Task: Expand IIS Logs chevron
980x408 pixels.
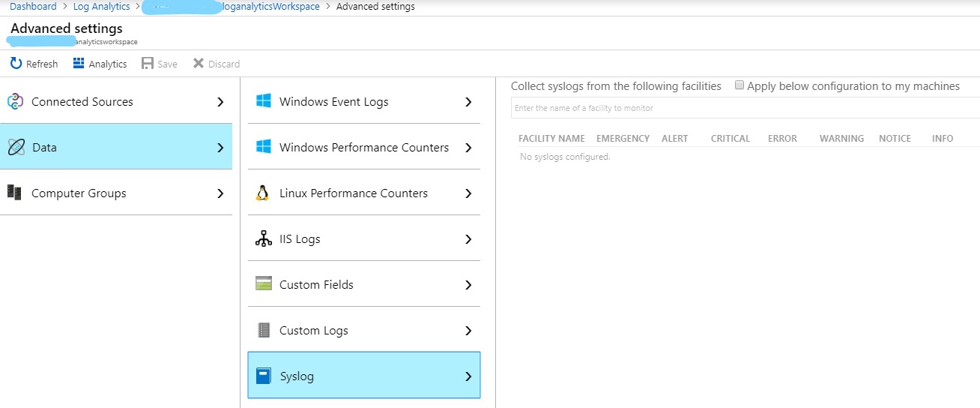Action: (468, 239)
